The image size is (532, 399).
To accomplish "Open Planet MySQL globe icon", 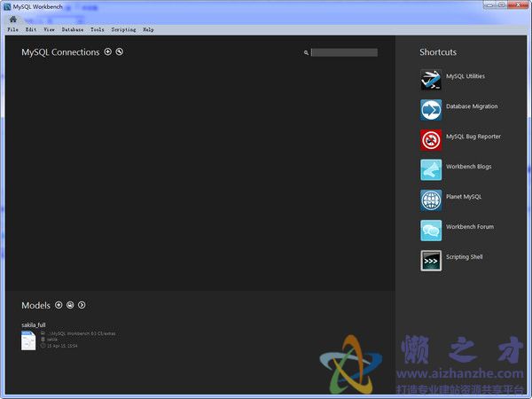I will click(431, 200).
